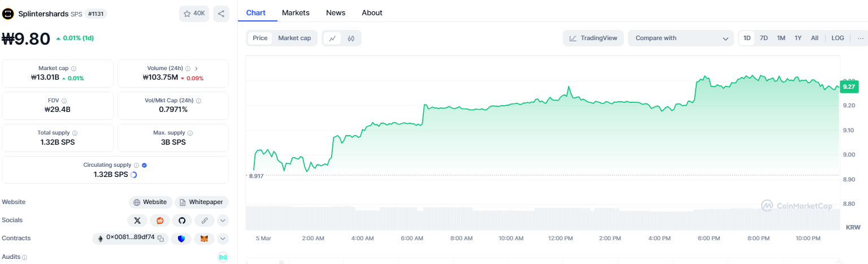Open the Whitepaper link button
The height and width of the screenshot is (264, 868).
pos(201,202)
